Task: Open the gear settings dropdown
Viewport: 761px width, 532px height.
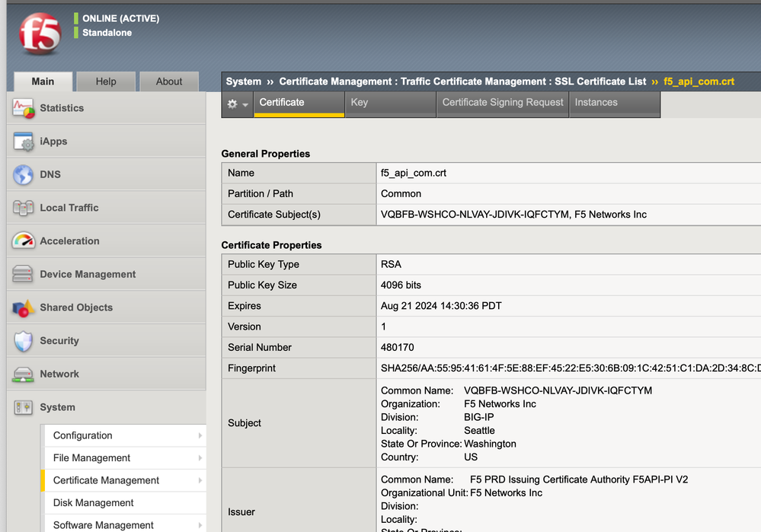Action: pyautogui.click(x=237, y=104)
